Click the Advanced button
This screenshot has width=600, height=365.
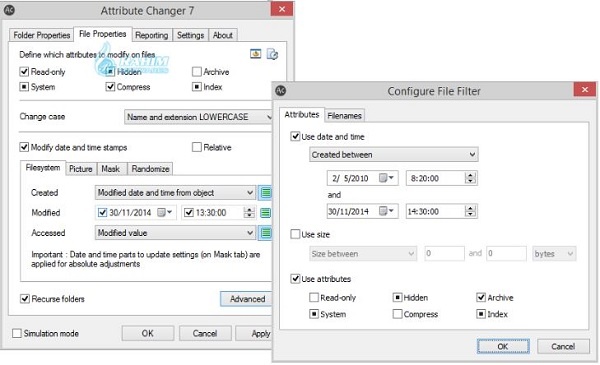pyautogui.click(x=247, y=299)
